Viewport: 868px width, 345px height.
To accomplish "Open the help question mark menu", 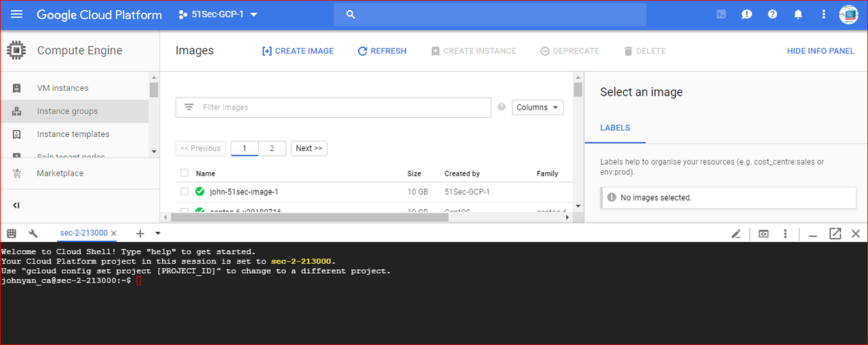I will [772, 14].
